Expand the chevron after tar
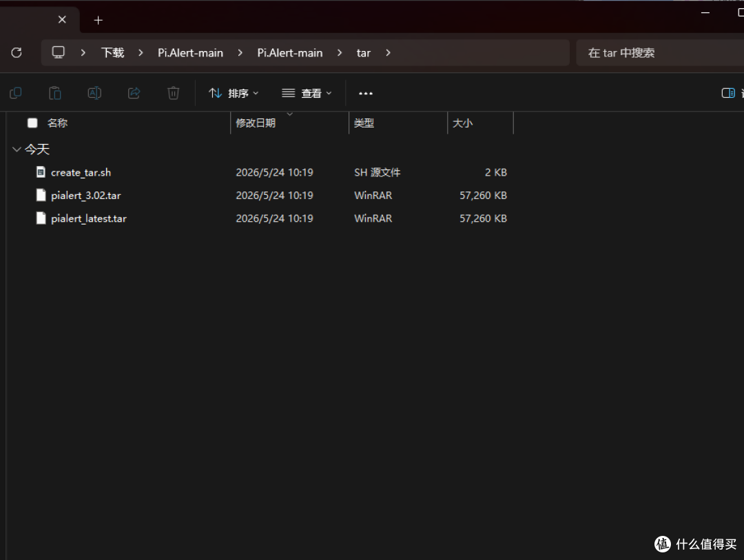This screenshot has width=744, height=560. click(388, 52)
